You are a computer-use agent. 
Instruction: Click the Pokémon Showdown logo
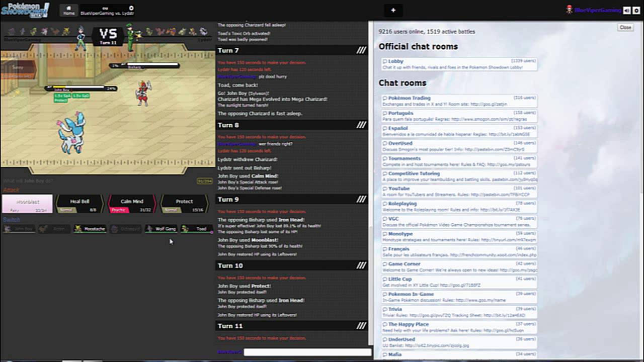pos(25,10)
